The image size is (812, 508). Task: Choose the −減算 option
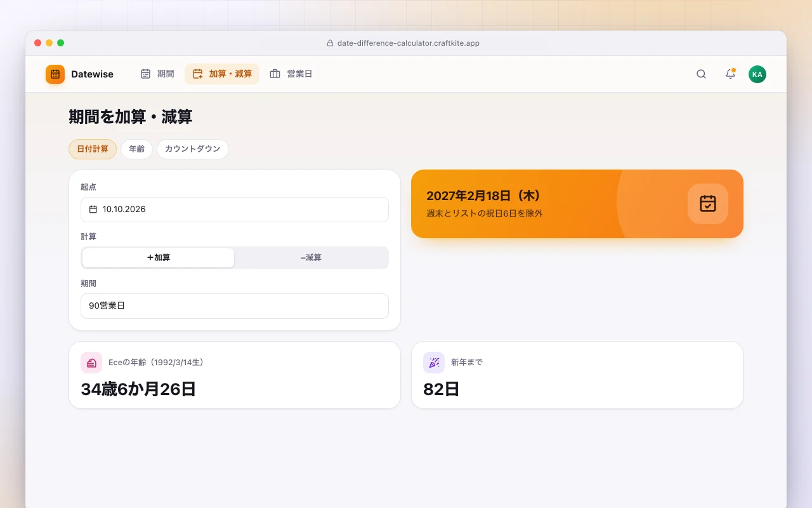311,258
